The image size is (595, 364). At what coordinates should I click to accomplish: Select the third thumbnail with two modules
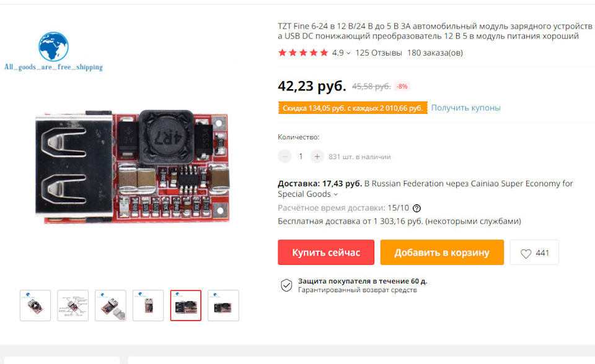pos(110,306)
